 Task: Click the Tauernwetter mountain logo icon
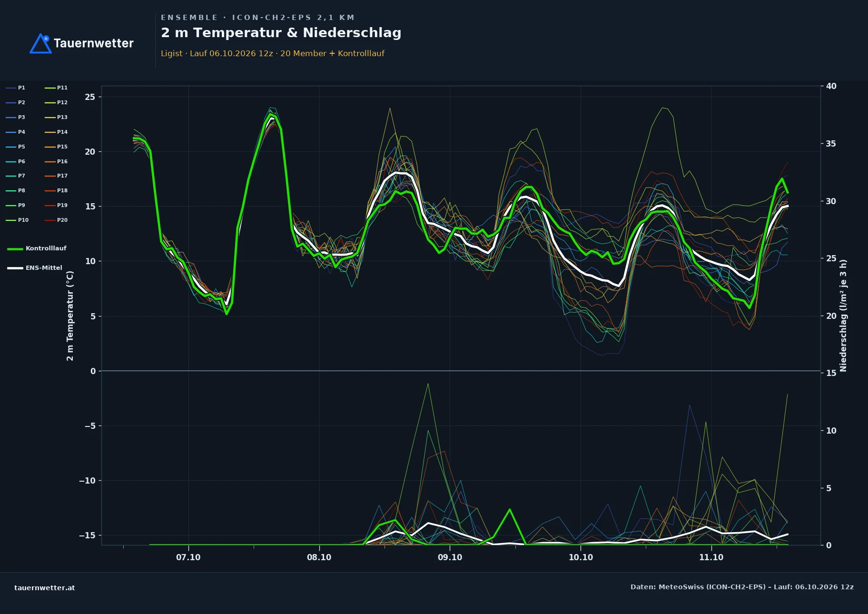tap(41, 43)
